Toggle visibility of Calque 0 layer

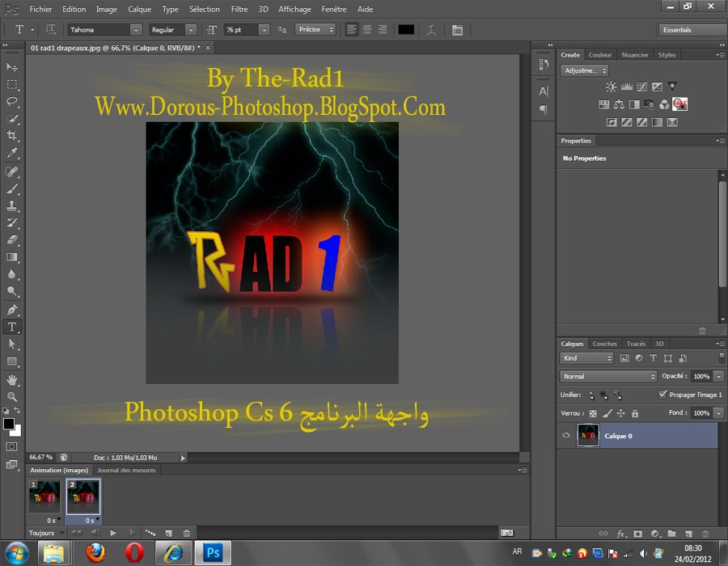click(x=566, y=435)
